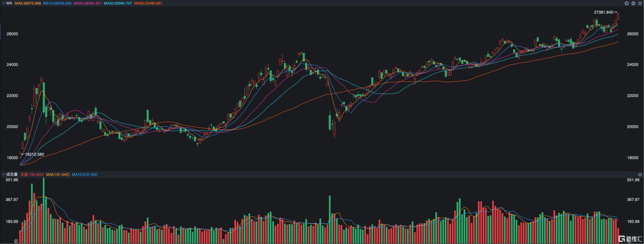Image resolution: width=644 pixels, height=244 pixels.
Task: Open the 成交量 indicator selector label
Action: pos(12,174)
